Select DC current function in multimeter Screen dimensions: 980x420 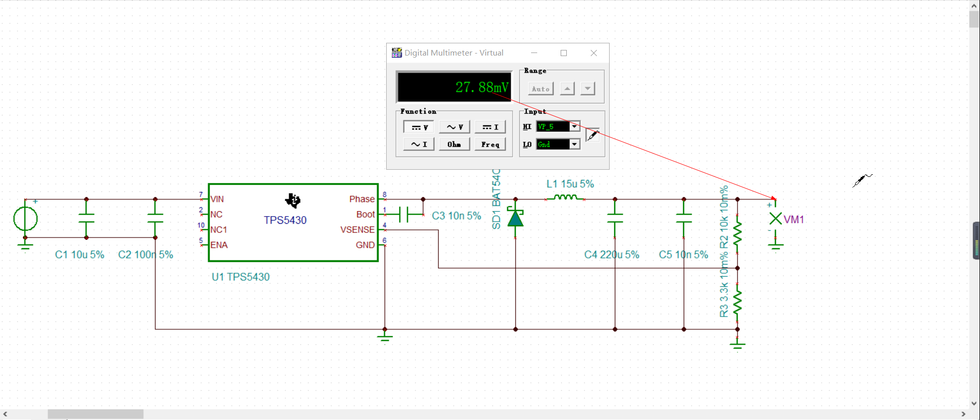[x=490, y=127]
